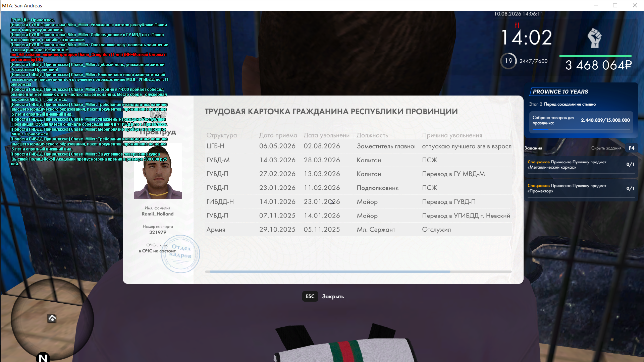Click the work card title heading
Image resolution: width=644 pixels, height=362 pixels.
point(331,112)
